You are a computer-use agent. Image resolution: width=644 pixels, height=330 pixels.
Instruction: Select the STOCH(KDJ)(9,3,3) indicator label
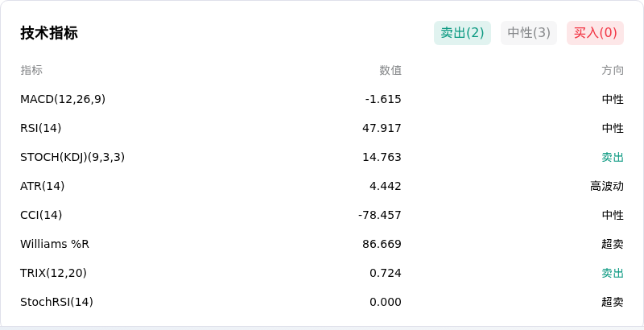pos(72,157)
